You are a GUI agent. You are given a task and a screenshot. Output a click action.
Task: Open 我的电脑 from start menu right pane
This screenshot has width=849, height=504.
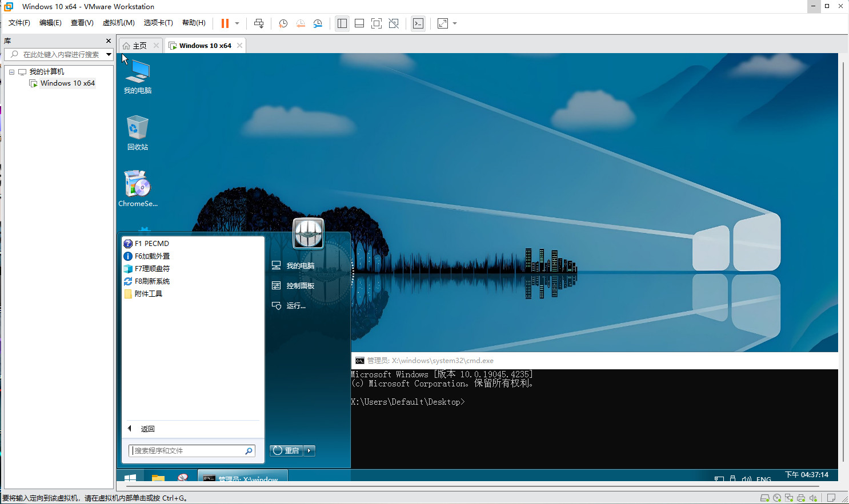293,265
